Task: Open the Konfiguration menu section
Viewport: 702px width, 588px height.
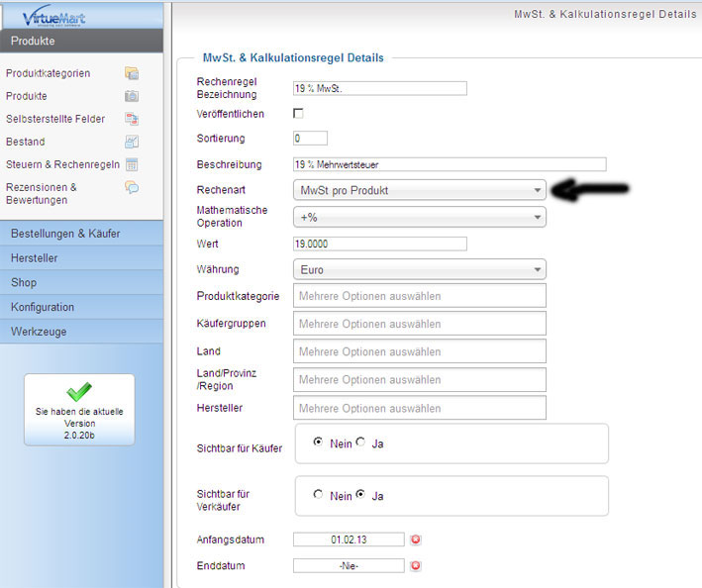Action: (x=81, y=307)
